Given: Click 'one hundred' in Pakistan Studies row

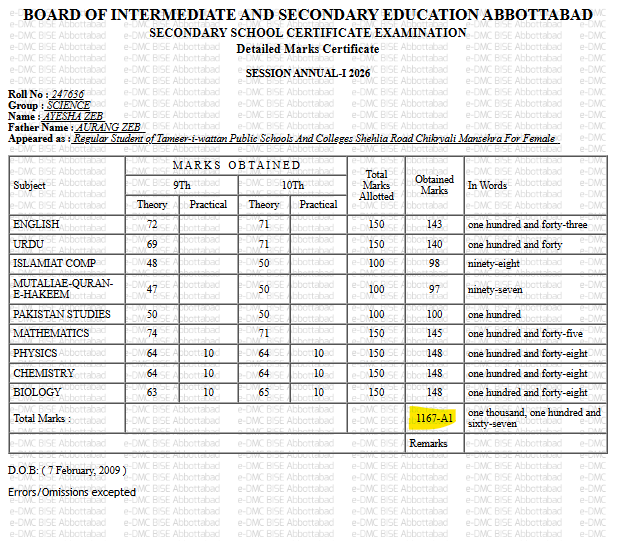Looking at the screenshot, I should click(494, 315).
